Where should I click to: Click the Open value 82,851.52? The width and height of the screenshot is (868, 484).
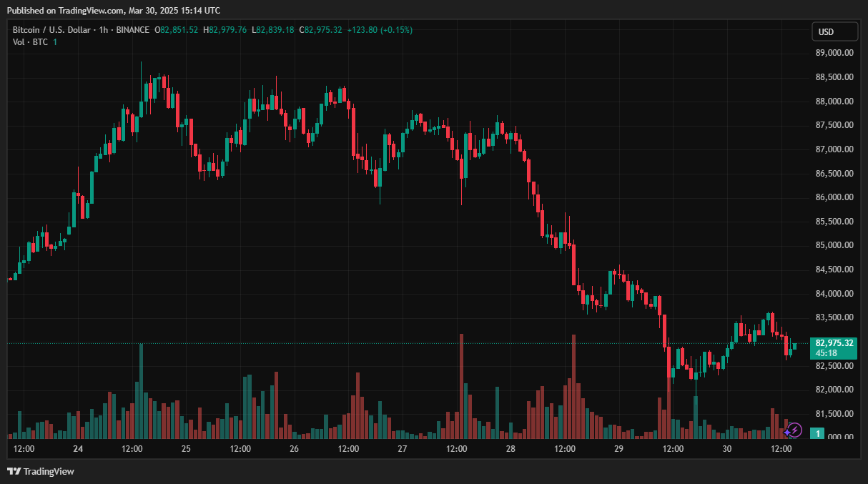179,30
